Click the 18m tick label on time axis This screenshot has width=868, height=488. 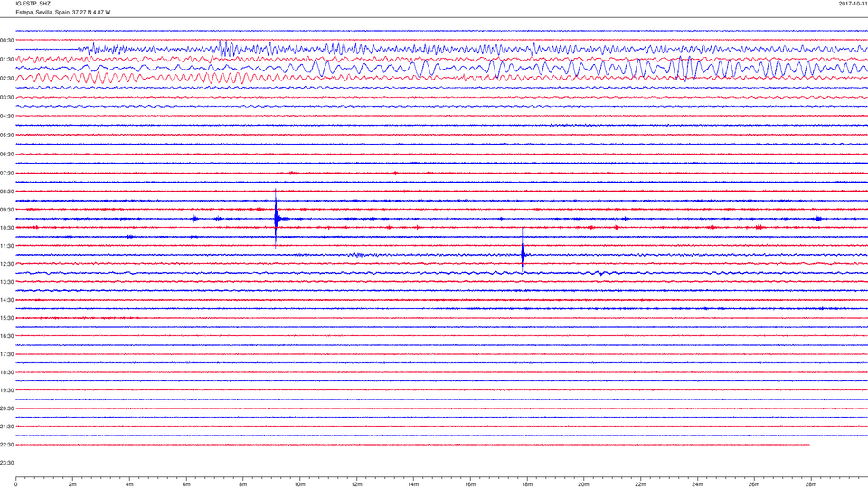pyautogui.click(x=527, y=484)
